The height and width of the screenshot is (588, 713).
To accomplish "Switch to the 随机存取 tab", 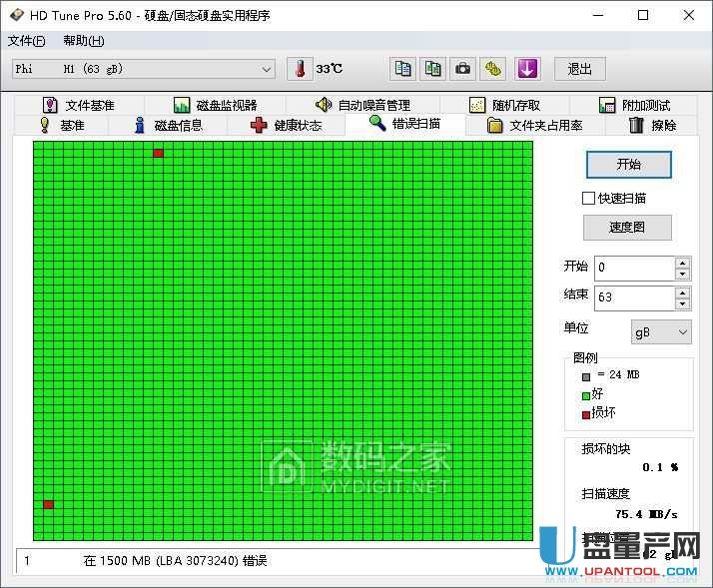I will 504,105.
